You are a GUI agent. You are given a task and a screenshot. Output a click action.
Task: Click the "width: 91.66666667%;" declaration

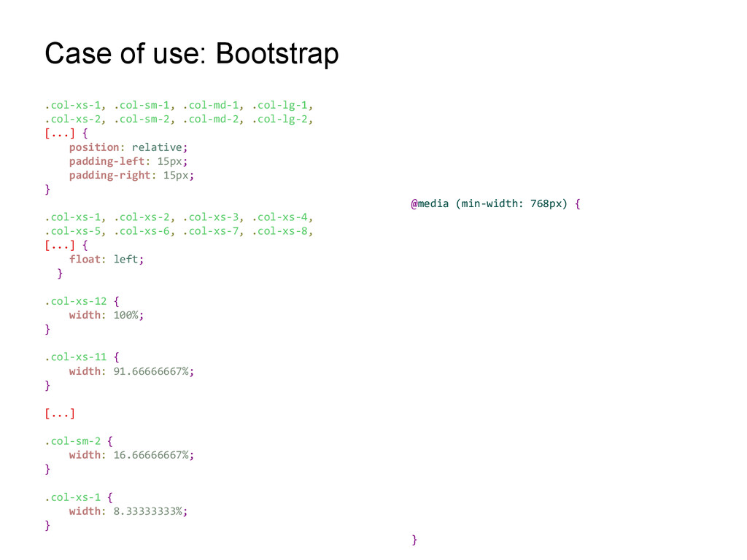click(x=131, y=371)
